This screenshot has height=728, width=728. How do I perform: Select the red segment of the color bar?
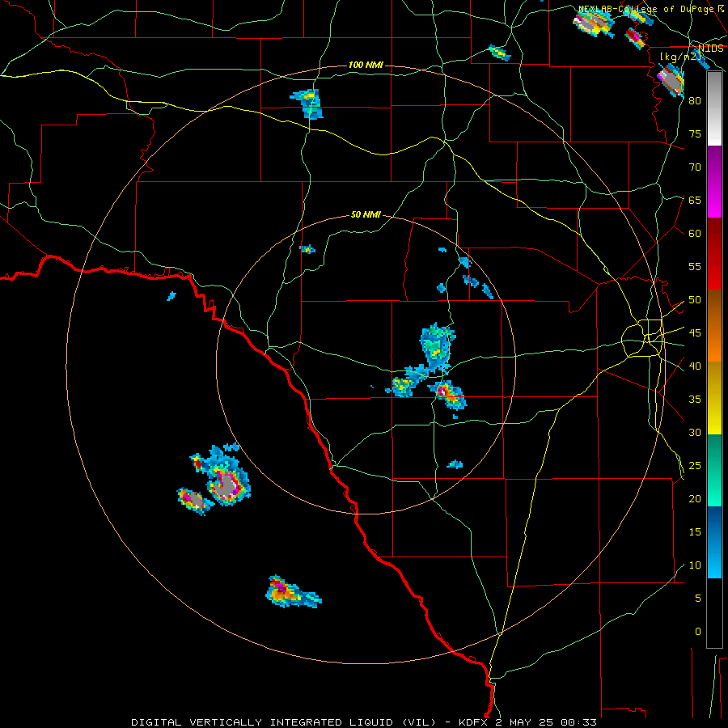point(714,255)
